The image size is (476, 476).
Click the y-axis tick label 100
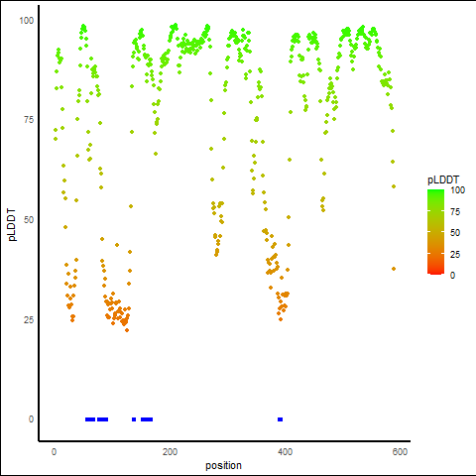click(27, 21)
